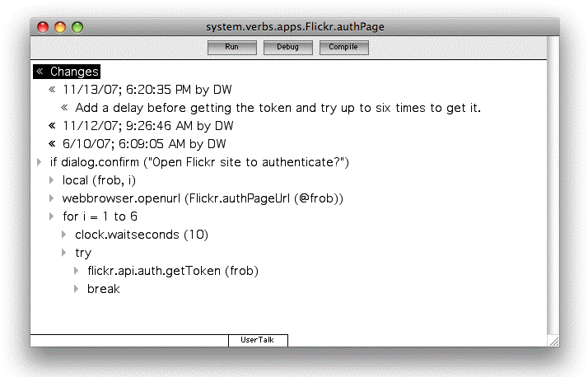
Task: Click the window resize grip corner
Action: pyautogui.click(x=553, y=340)
